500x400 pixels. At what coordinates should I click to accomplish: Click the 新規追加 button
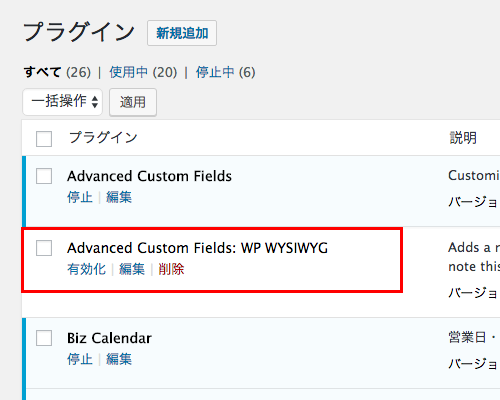(x=182, y=33)
